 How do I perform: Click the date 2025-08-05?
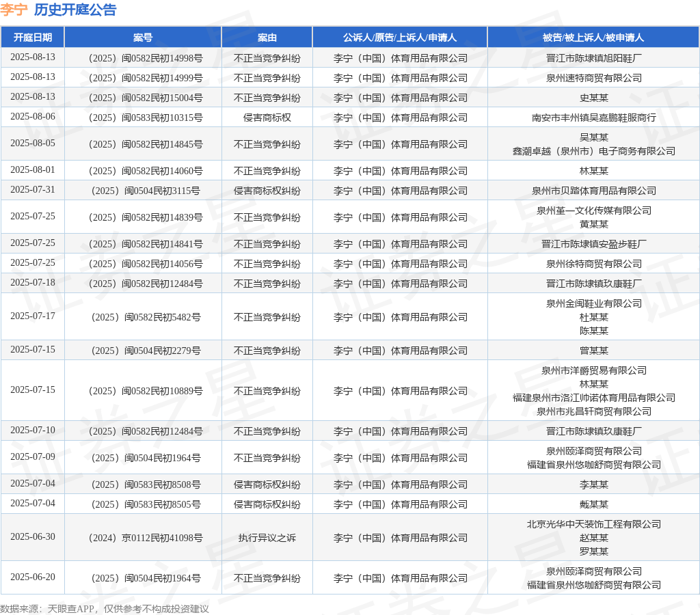33,143
